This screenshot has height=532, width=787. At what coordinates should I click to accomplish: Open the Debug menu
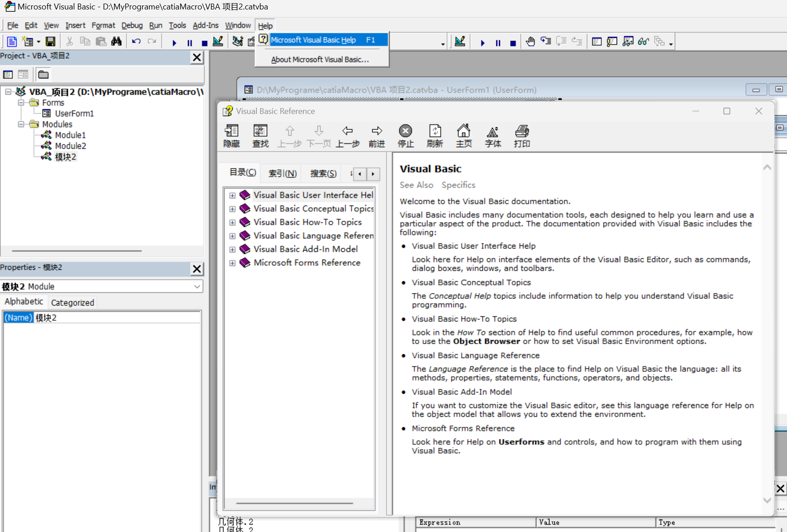(132, 25)
